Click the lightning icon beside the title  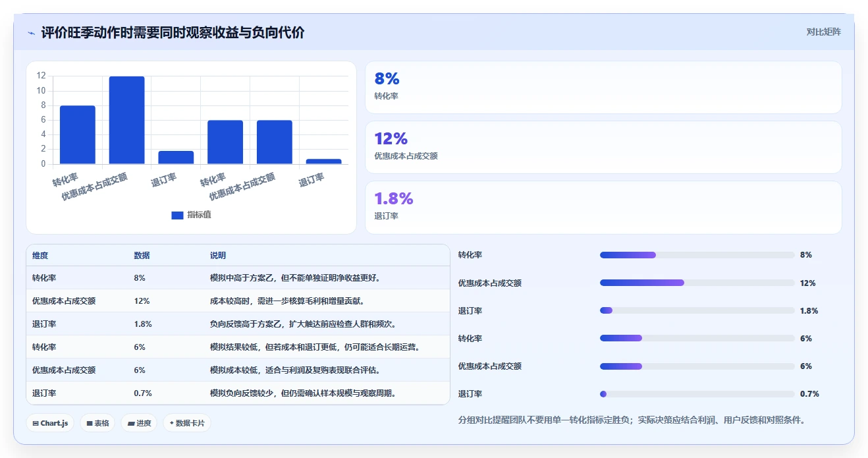pyautogui.click(x=32, y=32)
